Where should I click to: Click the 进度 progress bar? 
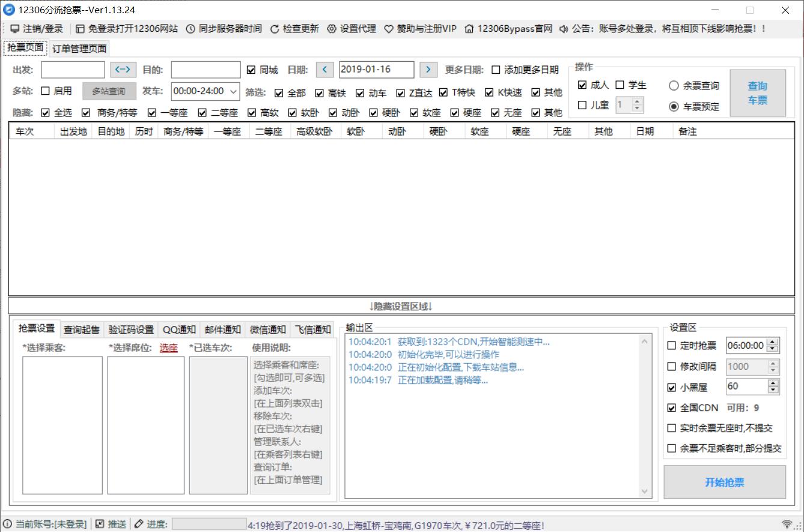[208, 523]
